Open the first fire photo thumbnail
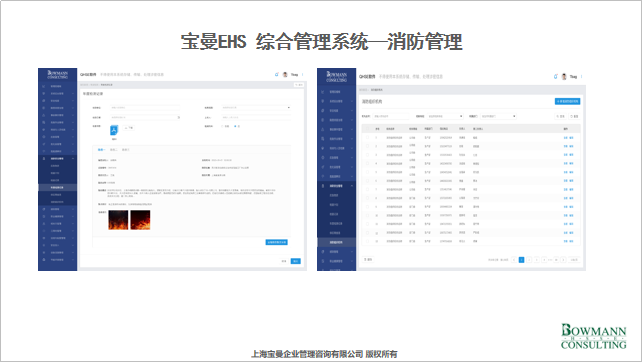The height and width of the screenshot is (362, 643). 118,220
